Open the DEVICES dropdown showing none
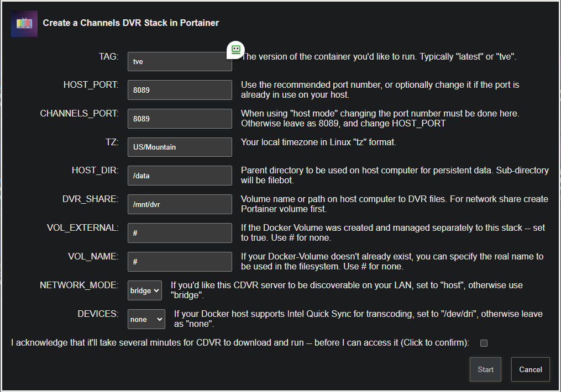 146,319
